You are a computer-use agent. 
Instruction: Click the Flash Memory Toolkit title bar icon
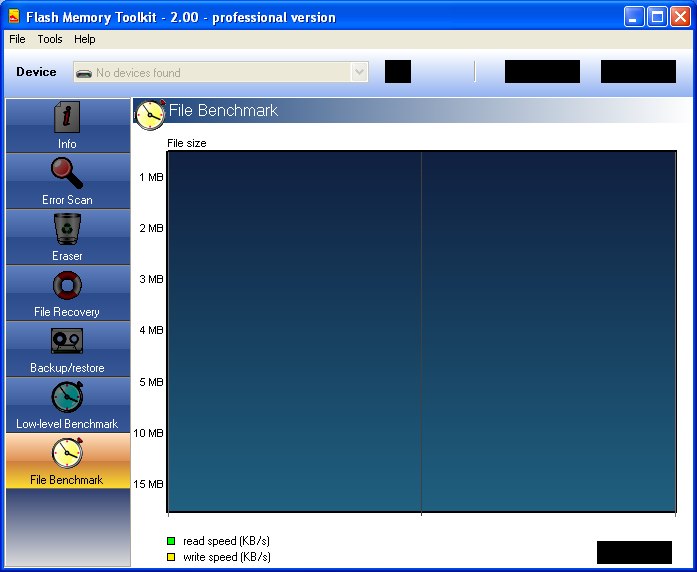click(14, 17)
